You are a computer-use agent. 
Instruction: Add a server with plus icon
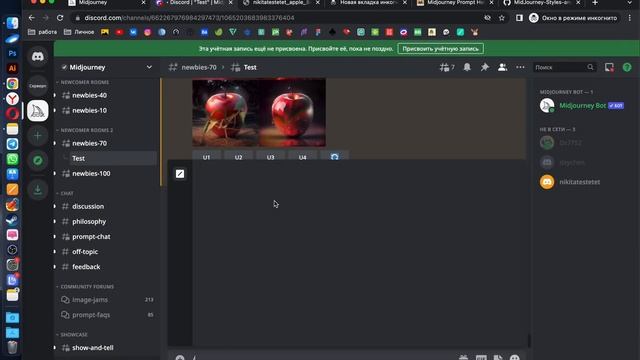click(38, 136)
